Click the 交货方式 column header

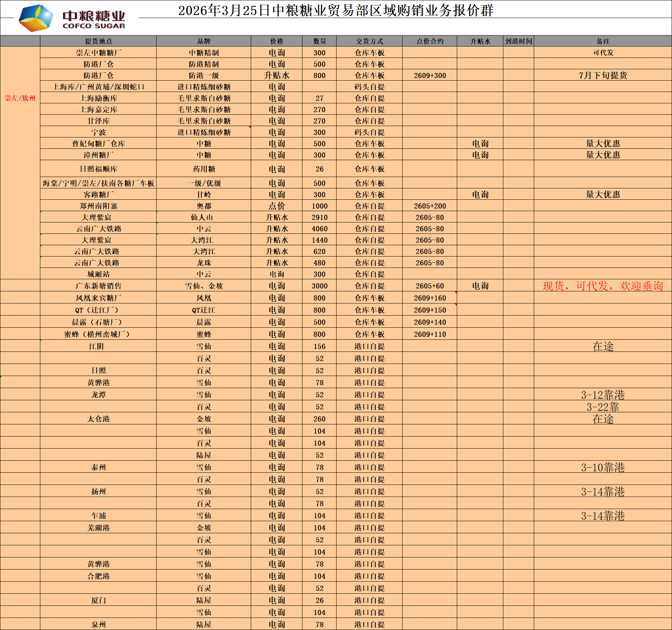(x=369, y=41)
